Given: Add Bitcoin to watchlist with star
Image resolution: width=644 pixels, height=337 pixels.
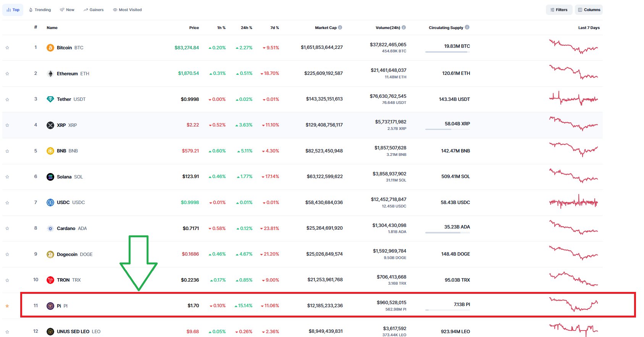Looking at the screenshot, I should coord(7,48).
